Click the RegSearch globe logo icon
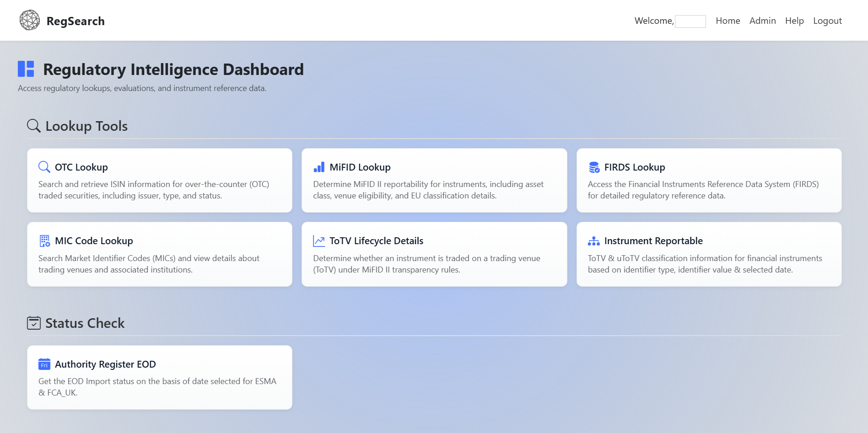The image size is (868, 433). [x=30, y=21]
